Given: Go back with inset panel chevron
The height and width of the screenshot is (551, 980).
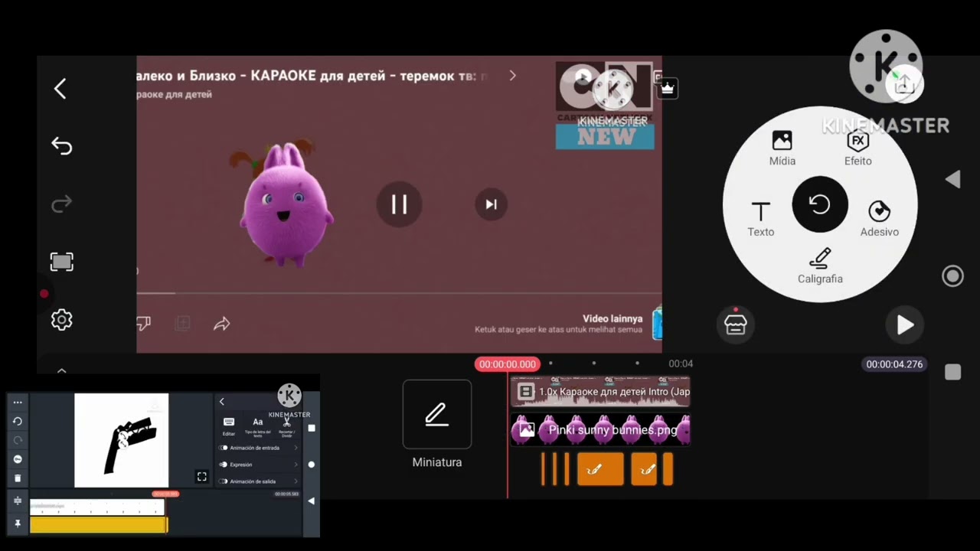Looking at the screenshot, I should tap(222, 402).
